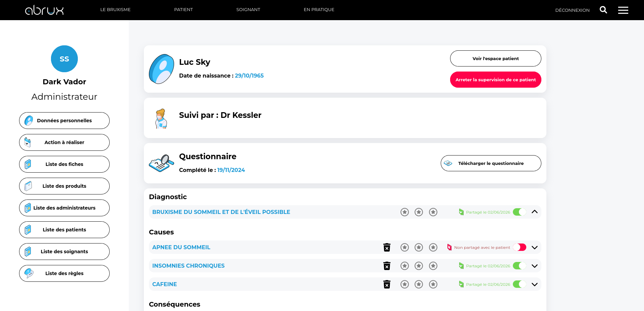The width and height of the screenshot is (644, 311).
Task: Click the abrux logo
Action: pos(44,10)
